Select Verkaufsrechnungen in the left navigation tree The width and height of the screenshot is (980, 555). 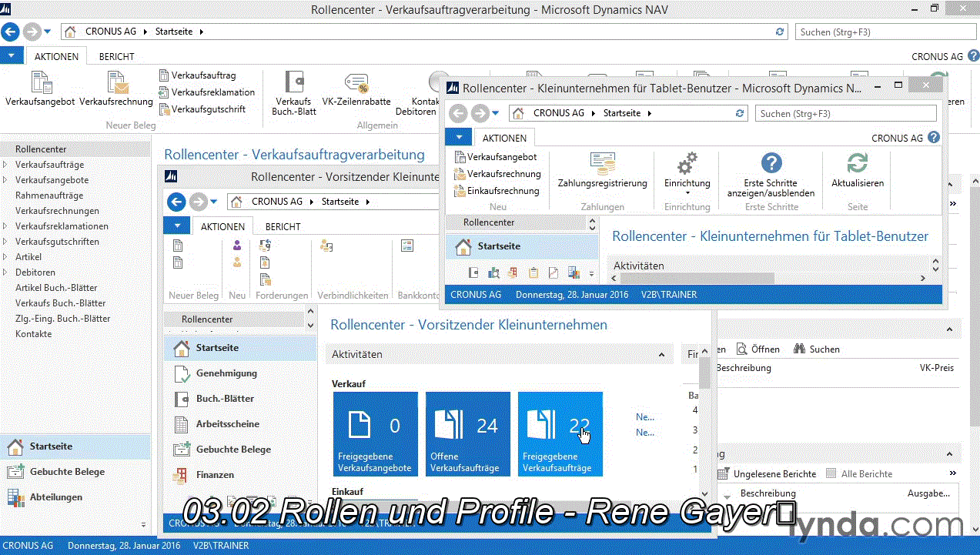pos(57,211)
